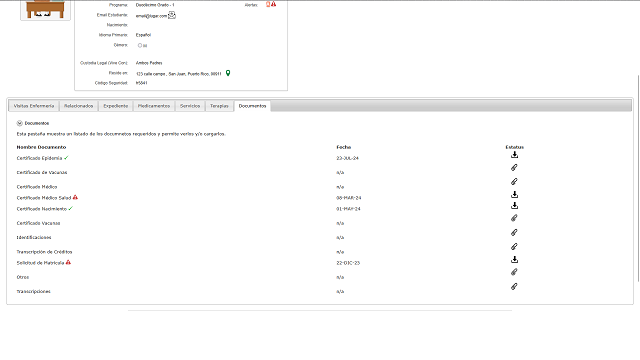Image resolution: width=640 pixels, height=360 pixels.
Task: Open the Servicios tab
Action: pos(190,106)
